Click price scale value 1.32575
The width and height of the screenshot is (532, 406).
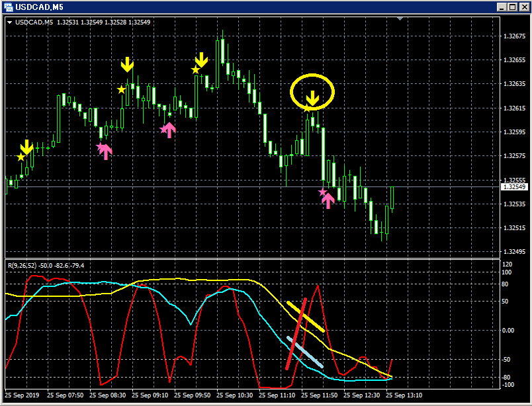tap(514, 156)
